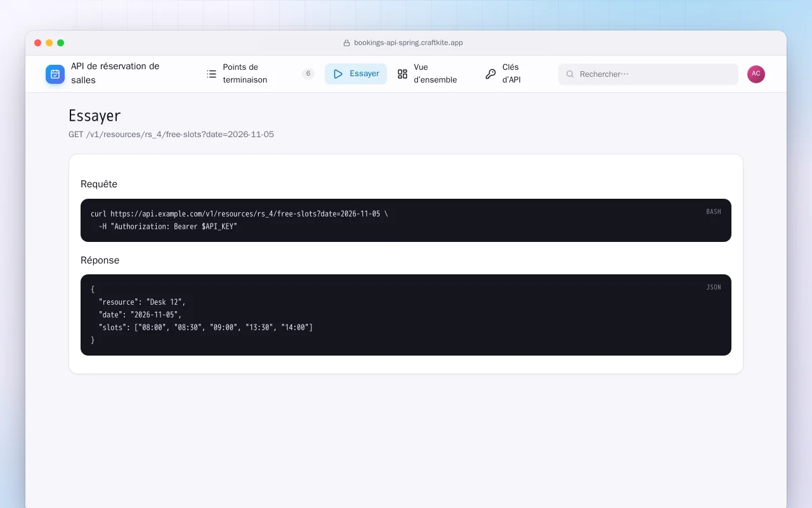Click the Vue d'ensemble grid icon
The image size is (812, 508).
pyautogui.click(x=402, y=74)
